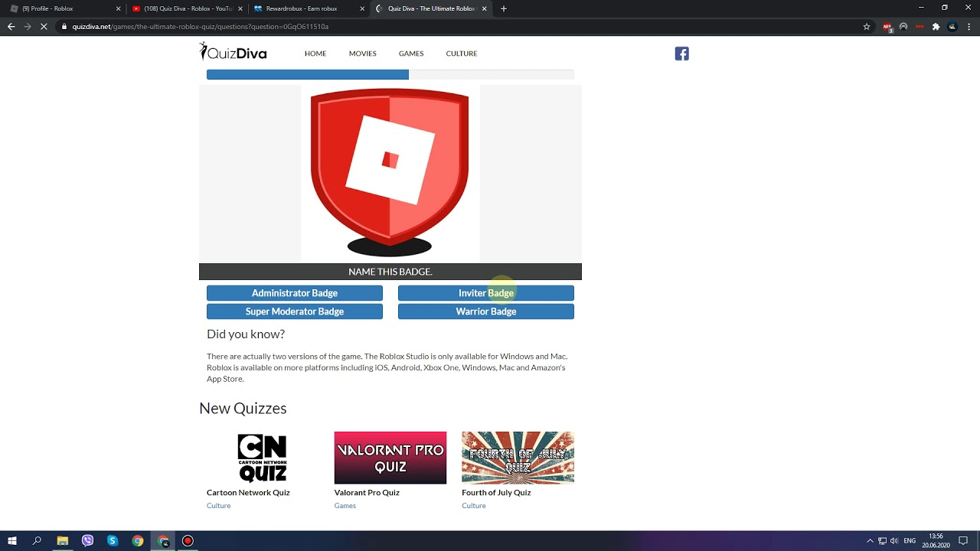980x551 pixels.
Task: Open File Explorer from the taskbar
Action: 62,540
